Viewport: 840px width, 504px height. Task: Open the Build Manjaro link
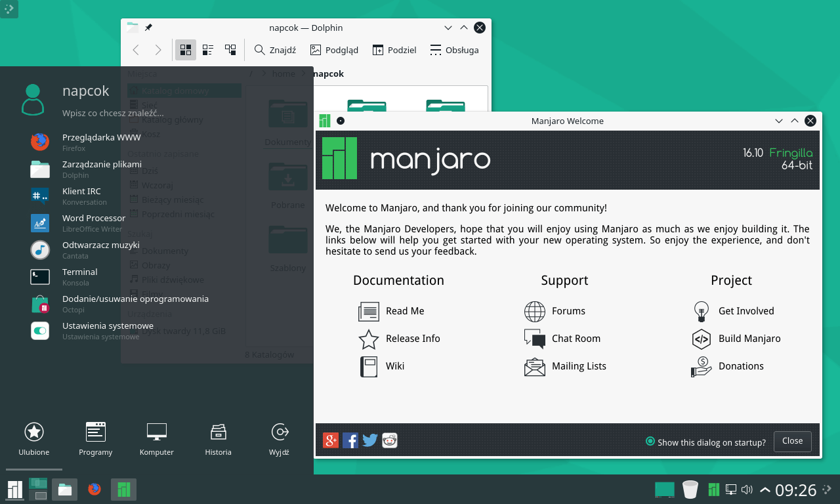tap(736, 339)
